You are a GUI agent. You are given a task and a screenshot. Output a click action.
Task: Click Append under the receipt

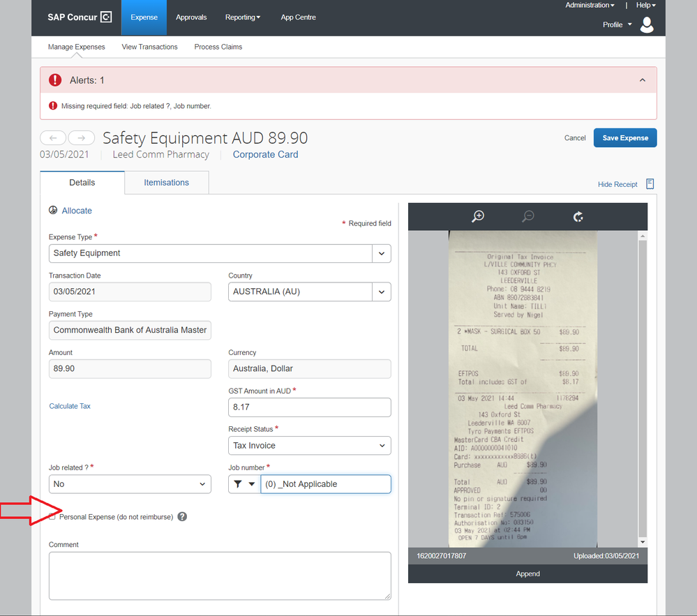coord(527,573)
